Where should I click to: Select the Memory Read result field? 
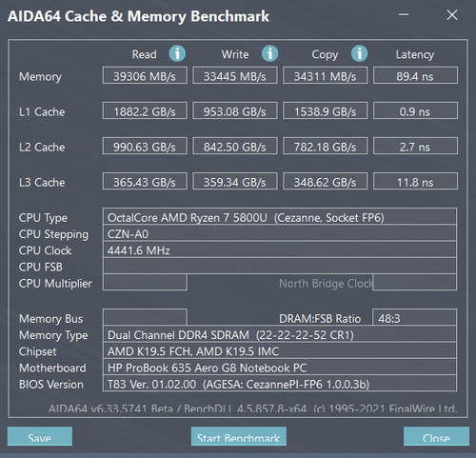point(145,75)
